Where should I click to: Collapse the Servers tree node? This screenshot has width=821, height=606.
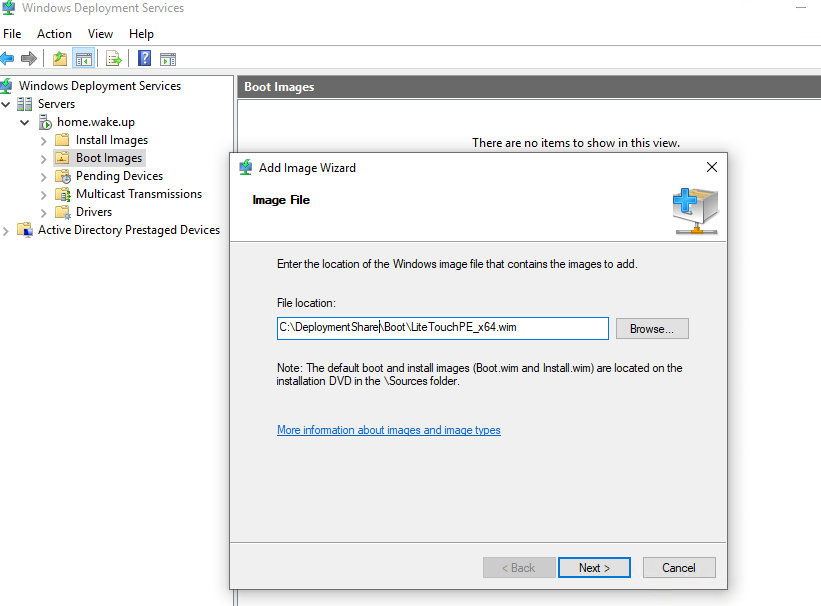click(6, 104)
